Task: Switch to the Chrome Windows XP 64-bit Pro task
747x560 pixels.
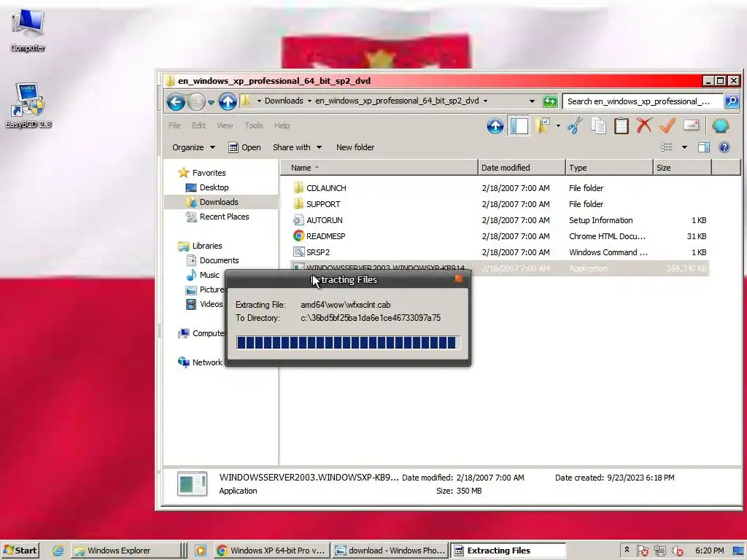Action: coord(271,551)
